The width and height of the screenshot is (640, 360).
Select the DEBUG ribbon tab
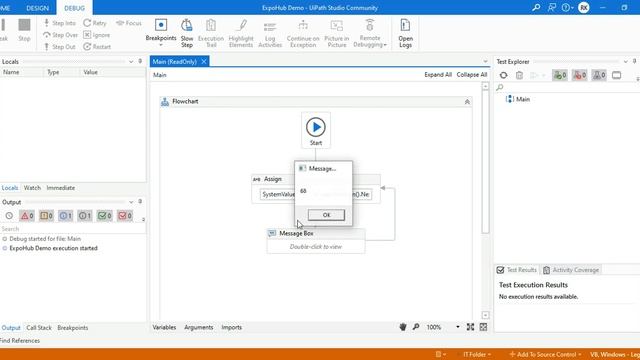[74, 8]
